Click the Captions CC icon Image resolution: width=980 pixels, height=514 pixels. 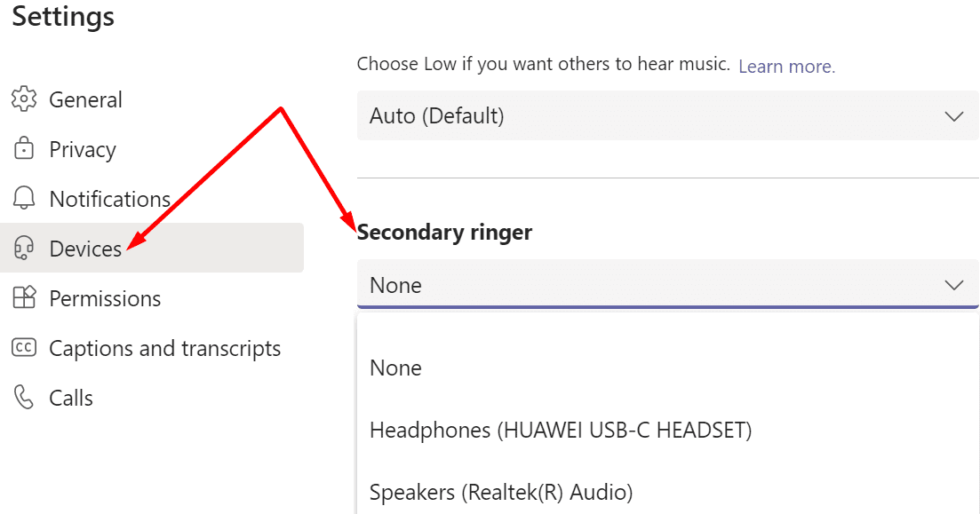tap(24, 347)
